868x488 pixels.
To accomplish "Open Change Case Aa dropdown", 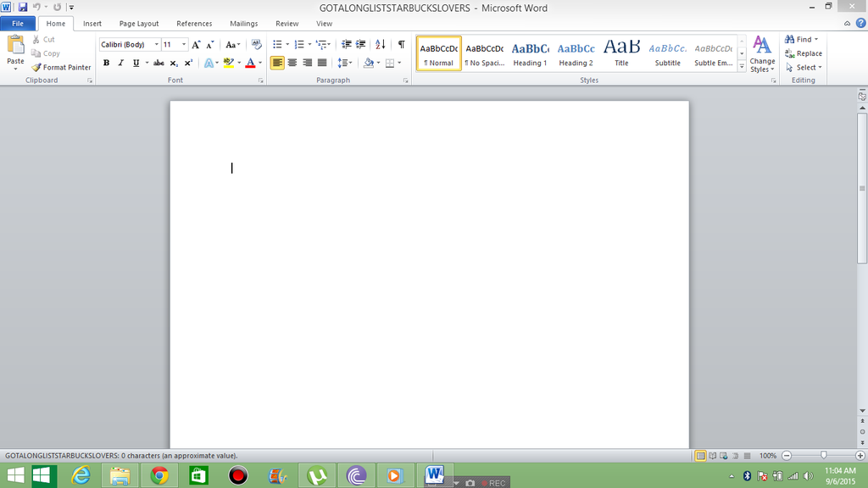I will [232, 45].
